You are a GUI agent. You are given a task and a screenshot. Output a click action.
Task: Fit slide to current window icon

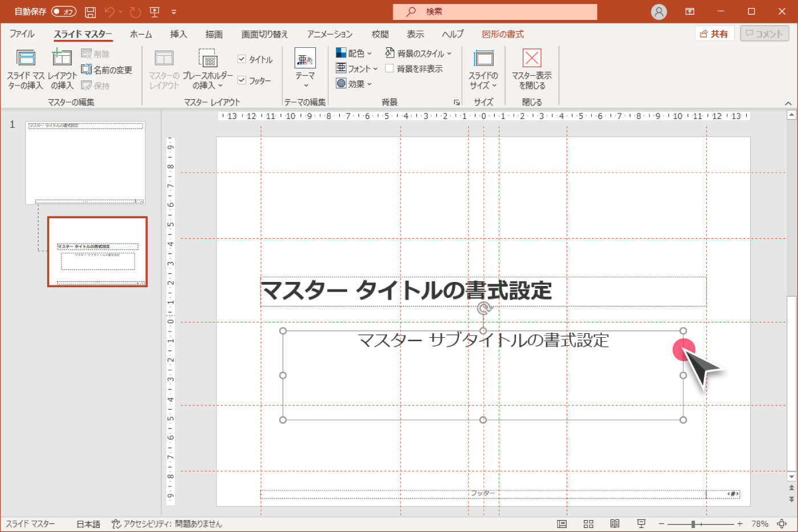[781, 524]
